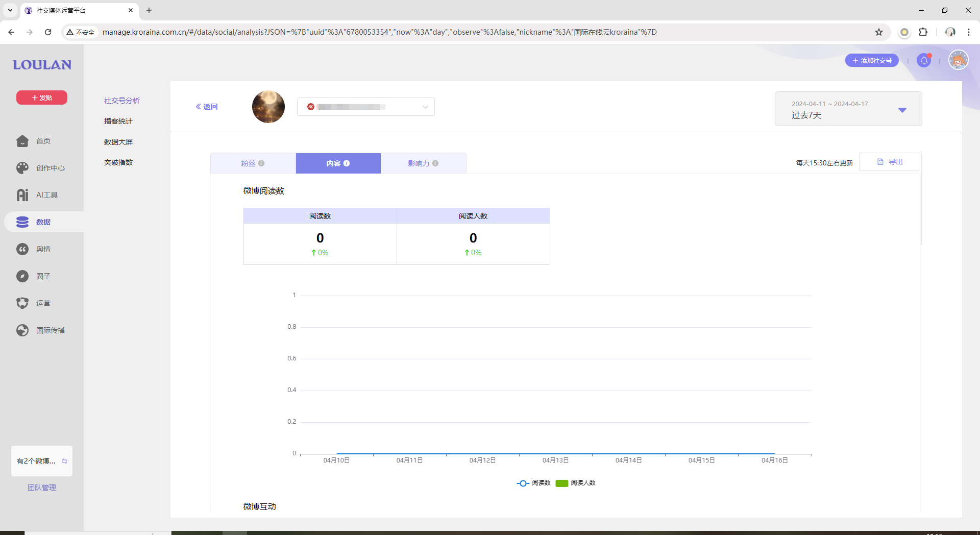Click Chrome profile icon in toolbar

[950, 32]
